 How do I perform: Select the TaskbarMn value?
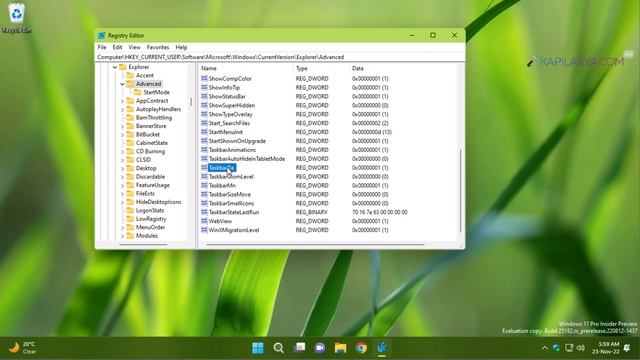click(x=222, y=186)
